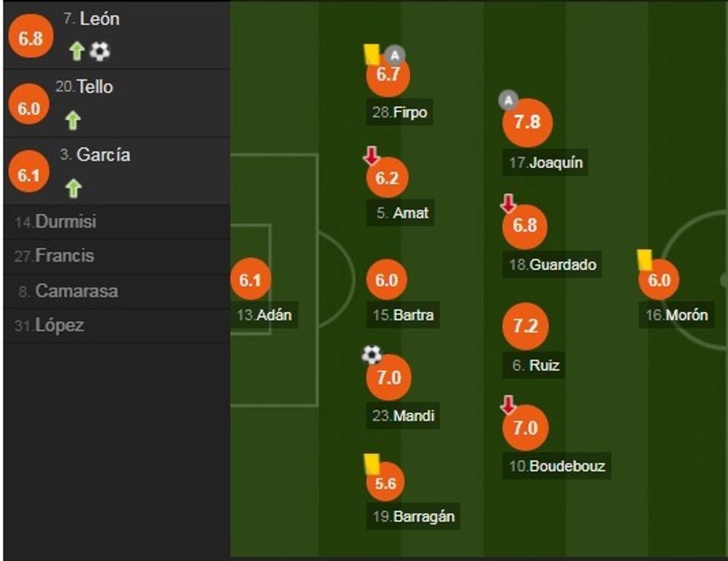Screen dimensions: 728x561
Task: Click the green substitution arrow under García
Action: [x=73, y=188]
